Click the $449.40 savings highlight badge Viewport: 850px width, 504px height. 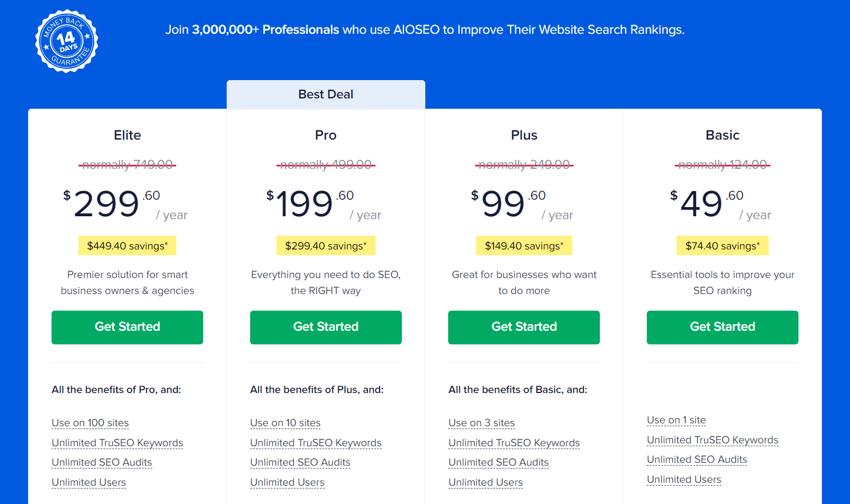point(127,246)
